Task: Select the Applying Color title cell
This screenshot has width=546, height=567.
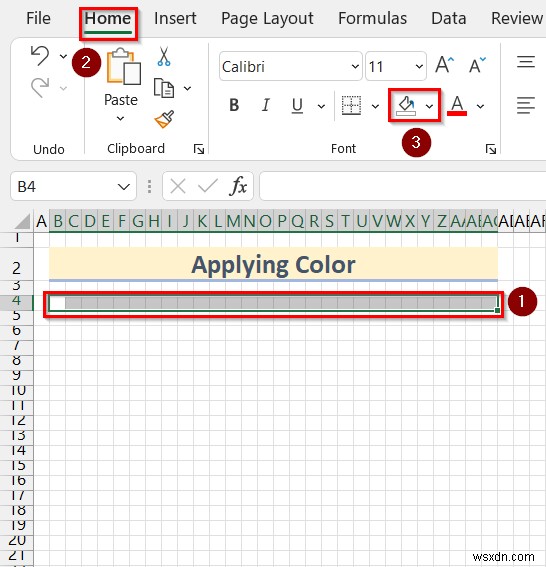Action: [273, 264]
